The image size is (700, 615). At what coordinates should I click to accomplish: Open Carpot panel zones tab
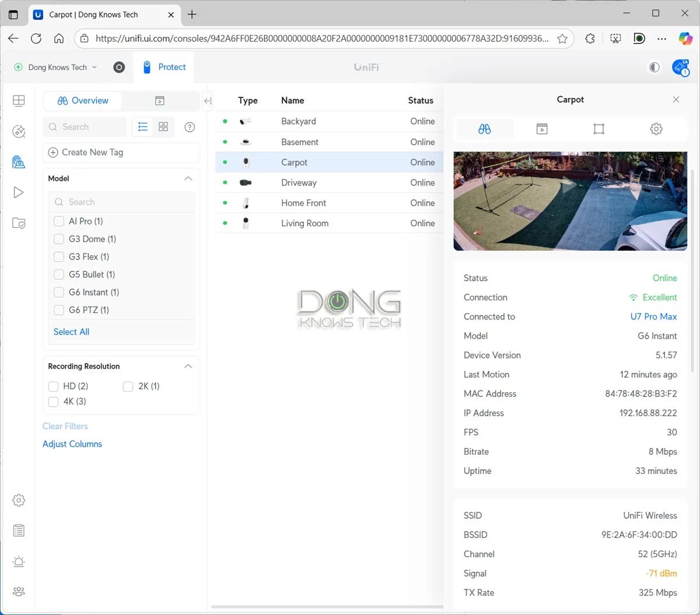click(598, 129)
